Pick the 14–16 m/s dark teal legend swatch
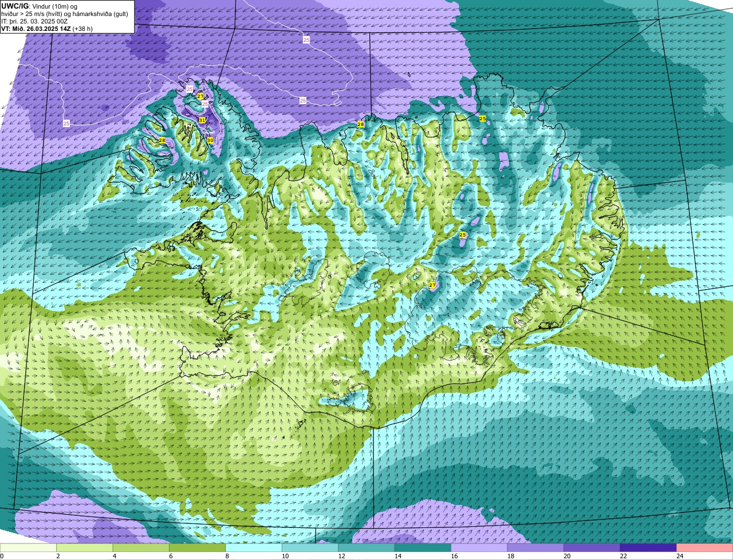This screenshot has width=733, height=560. (x=423, y=547)
